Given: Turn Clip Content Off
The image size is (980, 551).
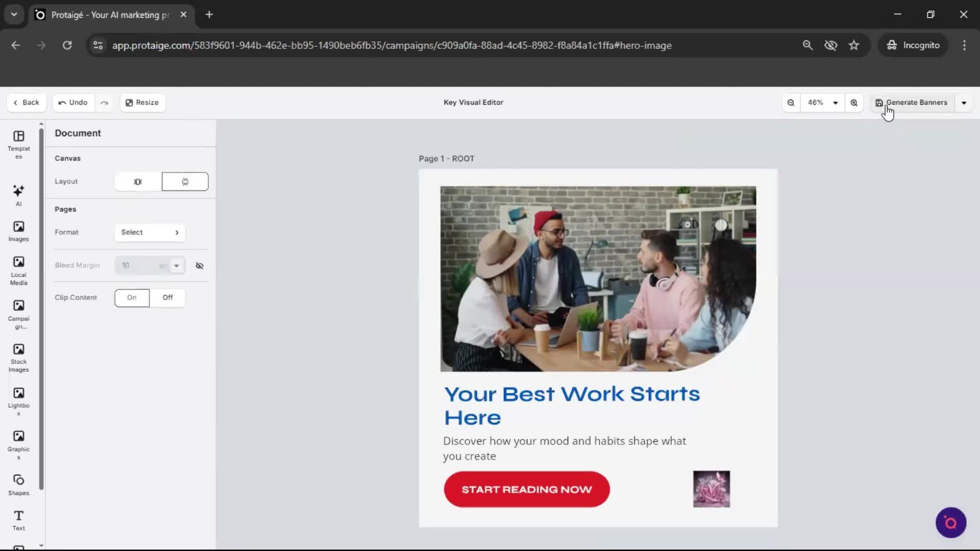Looking at the screenshot, I should click(x=167, y=297).
